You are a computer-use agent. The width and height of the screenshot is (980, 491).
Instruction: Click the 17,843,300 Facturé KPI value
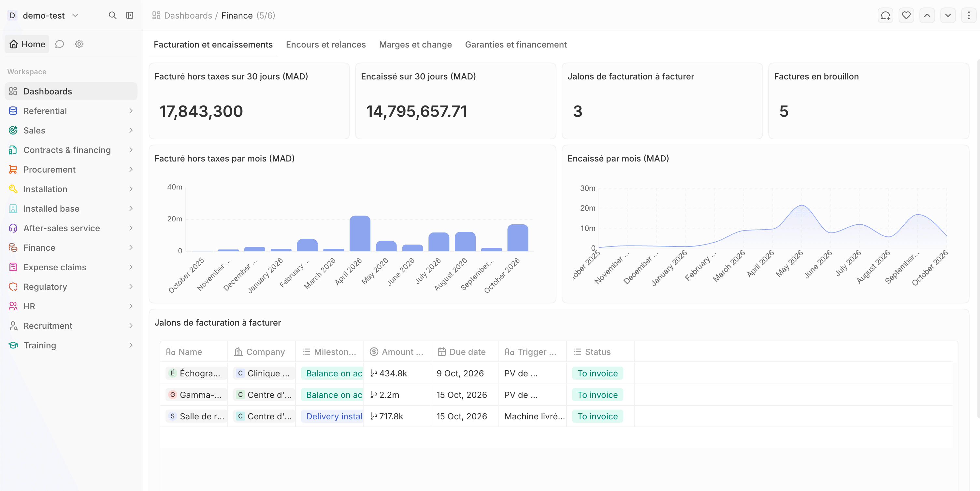point(201,111)
